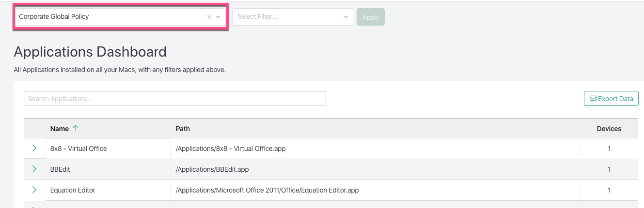Click the green sort arrow beside Name
The width and height of the screenshot is (644, 208).
75,128
